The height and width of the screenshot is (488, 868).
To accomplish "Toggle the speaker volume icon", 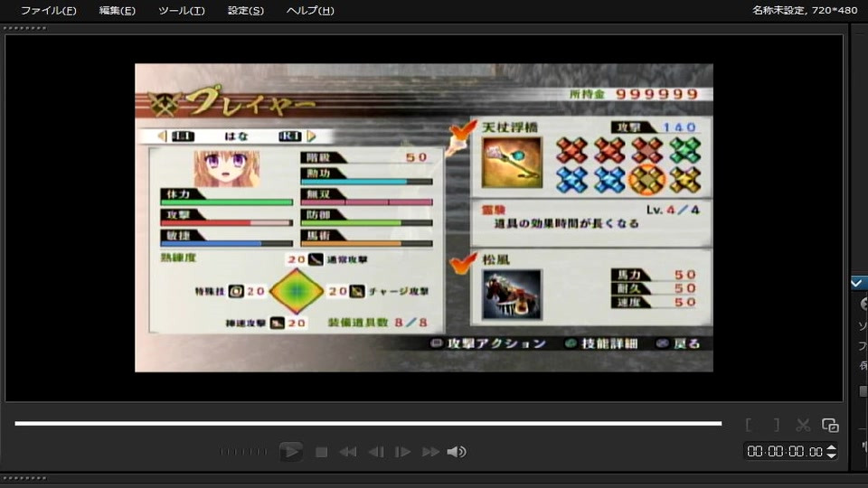I will (456, 452).
